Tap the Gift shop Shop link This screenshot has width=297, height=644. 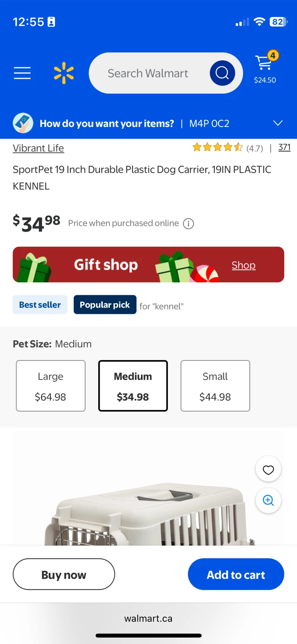click(x=243, y=265)
